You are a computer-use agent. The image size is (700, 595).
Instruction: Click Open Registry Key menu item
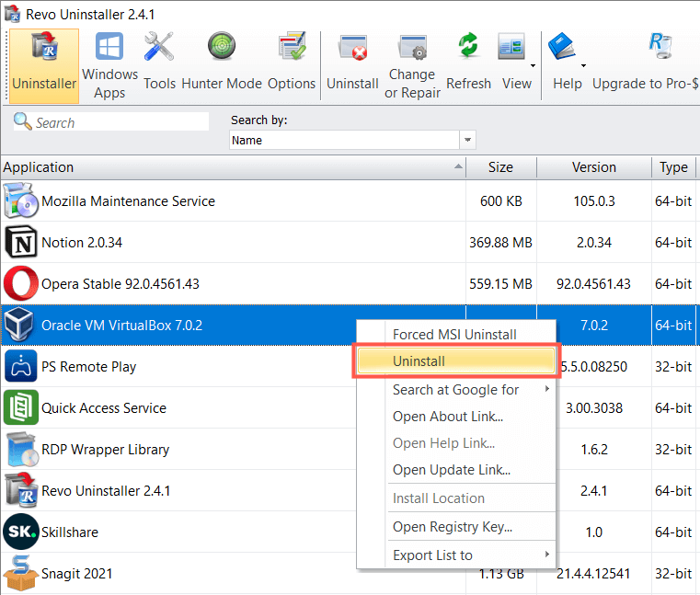pos(452,527)
